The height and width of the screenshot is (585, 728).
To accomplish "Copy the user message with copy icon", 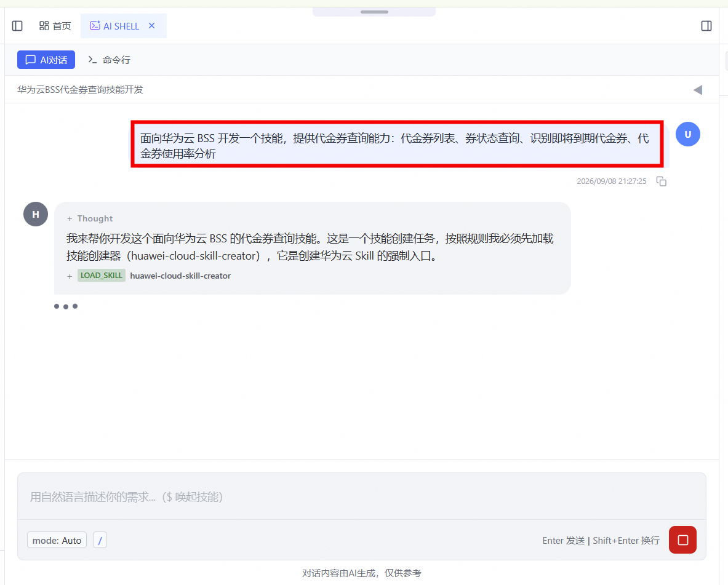I will (x=661, y=181).
